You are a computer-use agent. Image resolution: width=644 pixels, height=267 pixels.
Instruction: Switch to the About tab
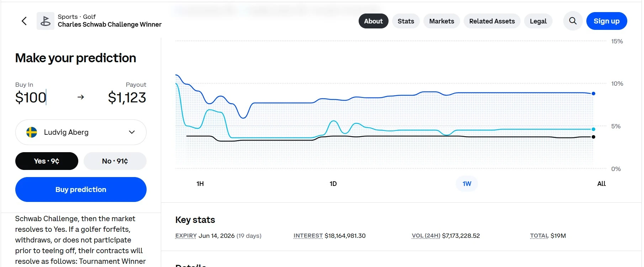pos(373,21)
